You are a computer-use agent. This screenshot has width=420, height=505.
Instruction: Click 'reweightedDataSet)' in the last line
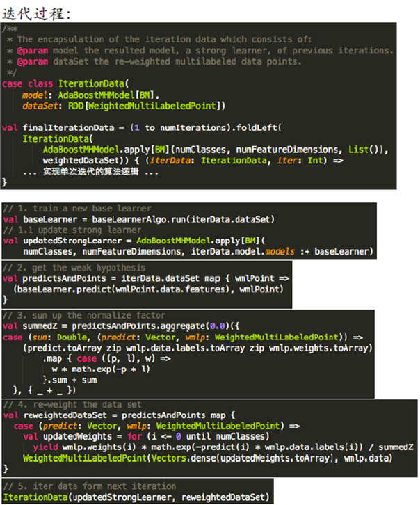[x=225, y=497]
